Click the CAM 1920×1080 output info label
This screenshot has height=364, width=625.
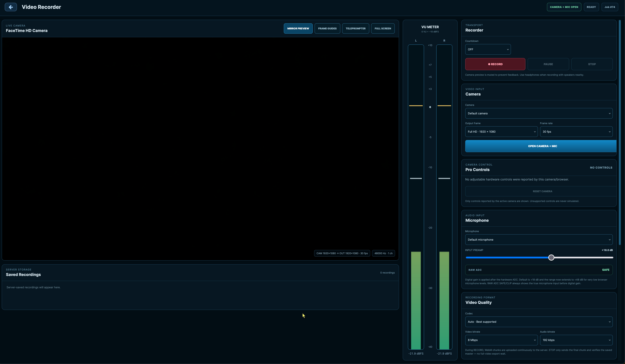[342, 253]
